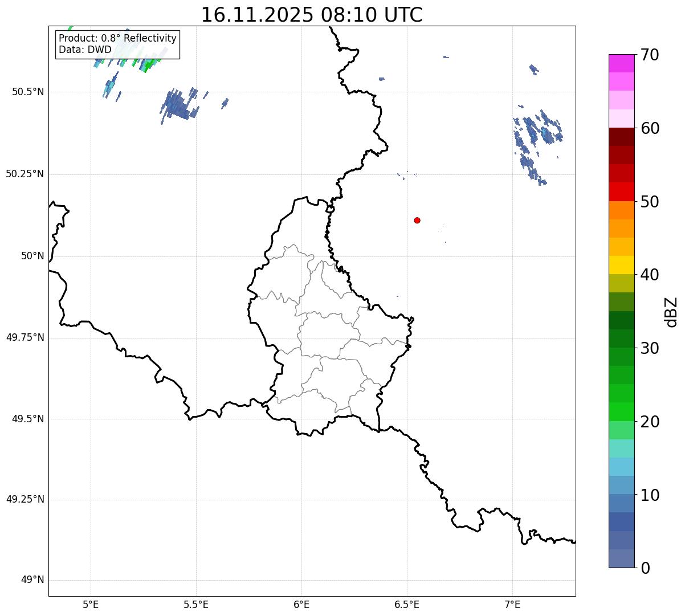Screen dimensions: 685x616
Task: Click the latitude label "49°N"
Action: click(32, 580)
